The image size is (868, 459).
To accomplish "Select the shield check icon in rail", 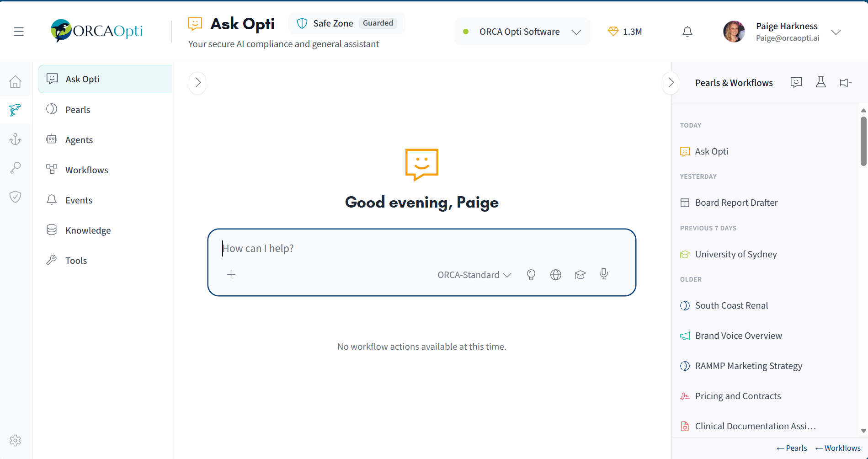I will (16, 197).
